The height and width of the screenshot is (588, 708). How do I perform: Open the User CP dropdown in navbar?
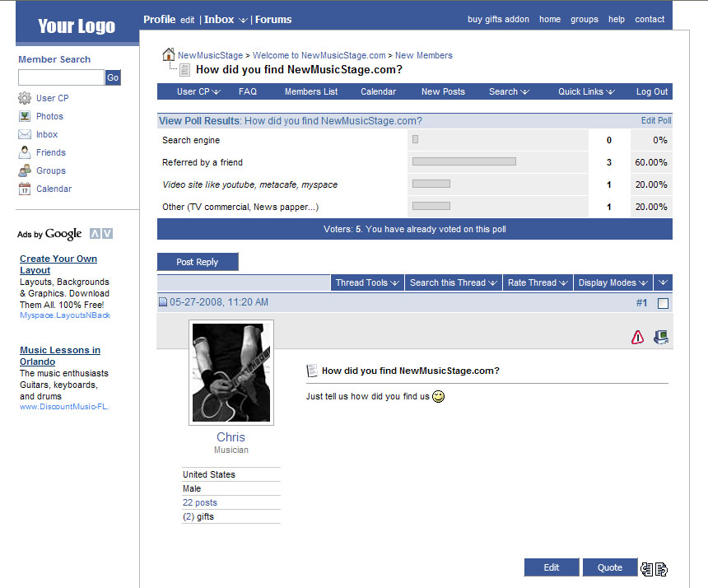click(x=198, y=91)
